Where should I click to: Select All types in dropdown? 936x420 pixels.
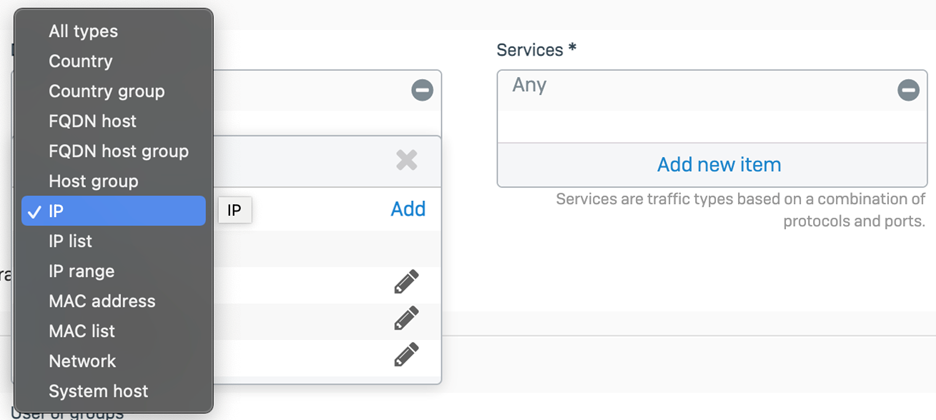coord(83,31)
